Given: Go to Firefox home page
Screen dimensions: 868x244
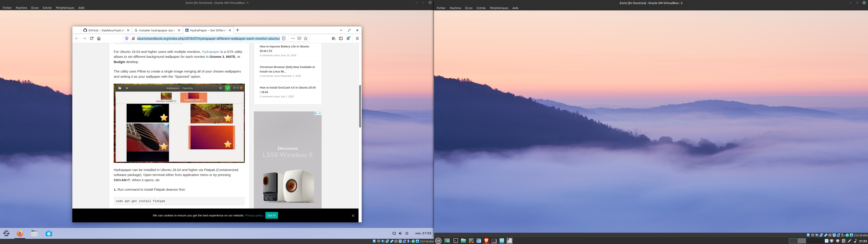Looking at the screenshot, I should coord(99,38).
